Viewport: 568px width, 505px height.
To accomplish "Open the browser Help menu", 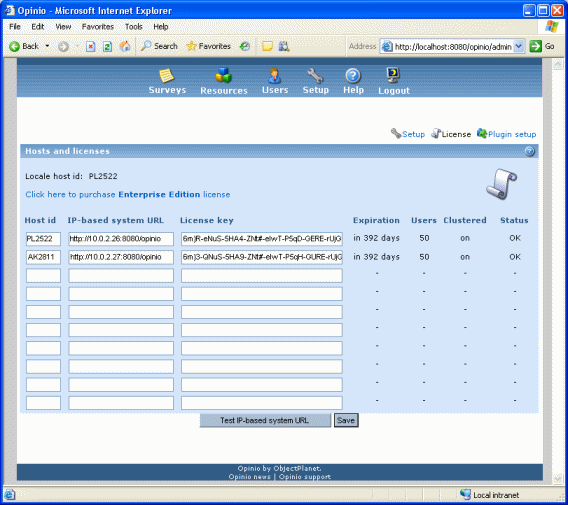I will [x=160, y=27].
